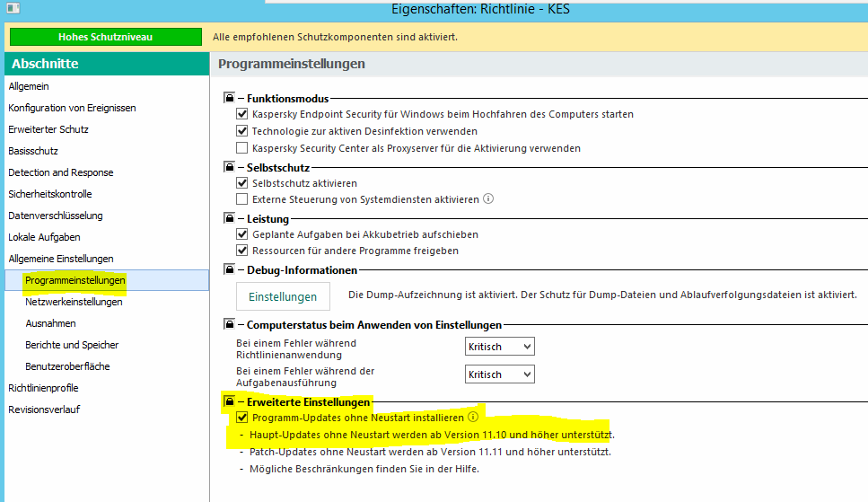Uncheck Technologie zur aktiven Desinfektion verwenden
Screen dimensions: 868x502
click(242, 131)
